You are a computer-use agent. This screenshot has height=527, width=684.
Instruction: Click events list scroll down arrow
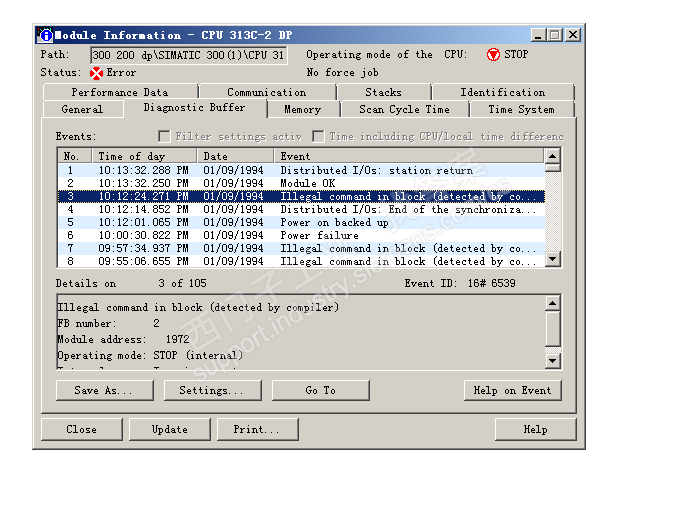coord(553,259)
